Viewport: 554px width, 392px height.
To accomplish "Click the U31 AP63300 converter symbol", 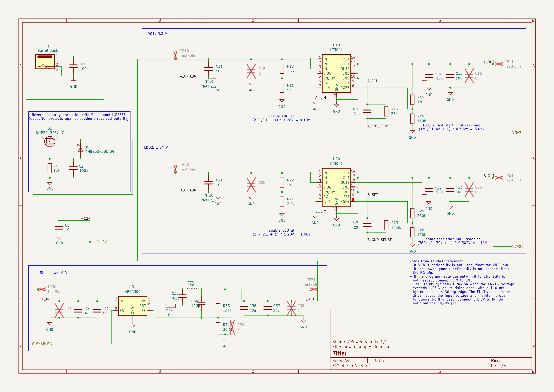I will (x=133, y=306).
